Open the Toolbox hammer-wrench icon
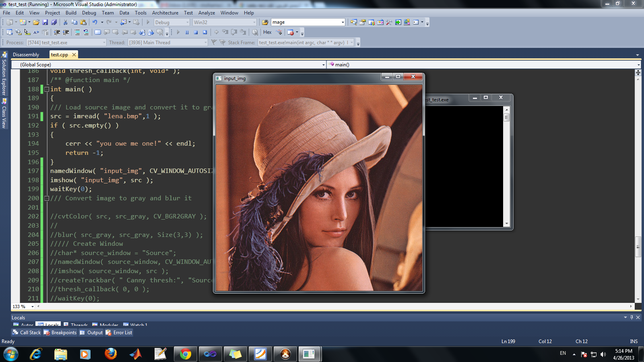The image size is (644, 362). (x=389, y=22)
